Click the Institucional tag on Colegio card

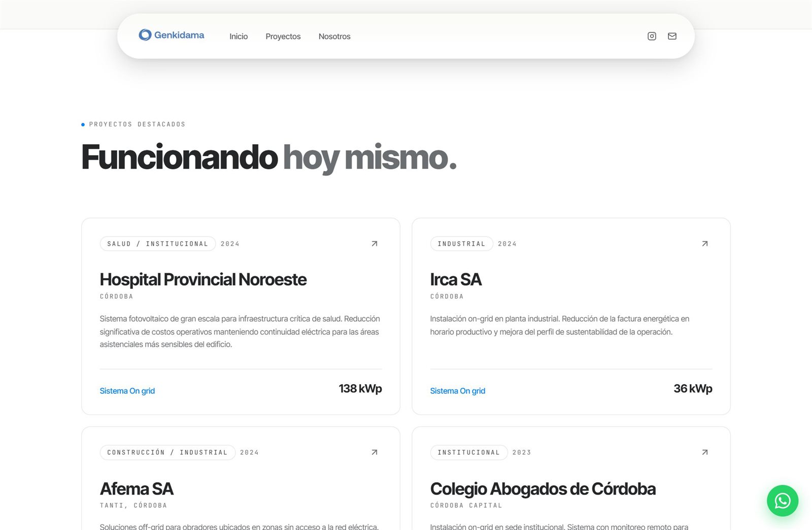469,452
